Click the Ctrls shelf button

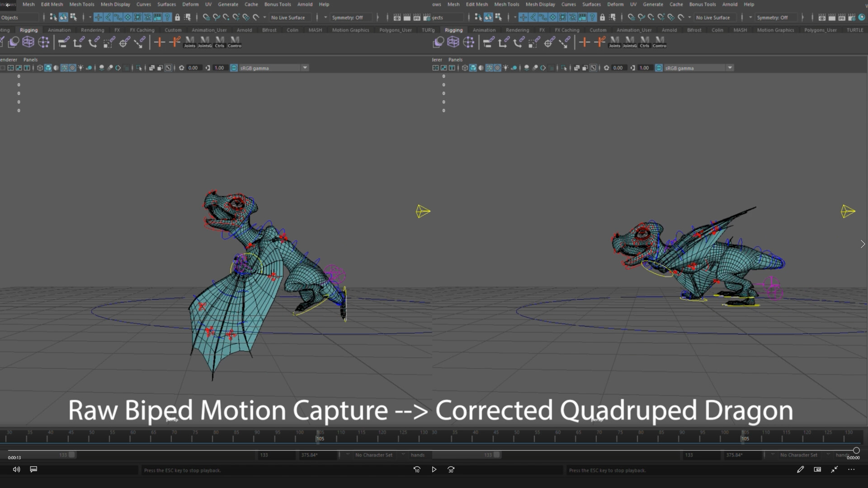point(219,43)
